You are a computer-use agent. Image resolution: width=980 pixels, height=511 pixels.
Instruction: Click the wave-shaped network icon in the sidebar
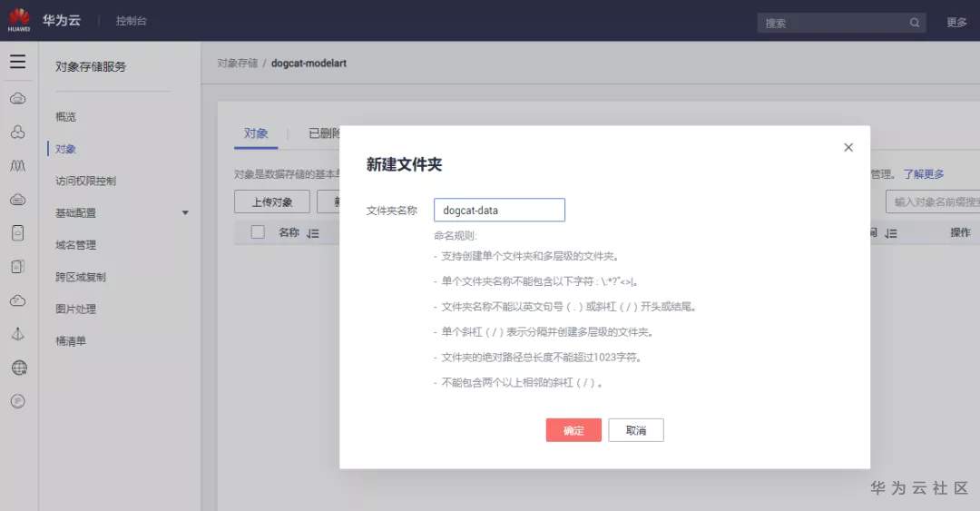[18, 166]
